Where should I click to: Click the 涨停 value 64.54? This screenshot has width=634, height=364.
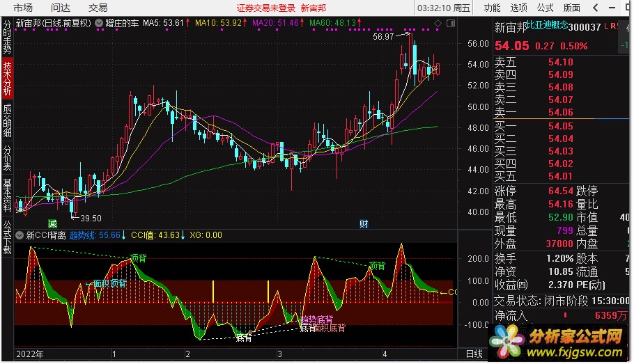coord(560,191)
